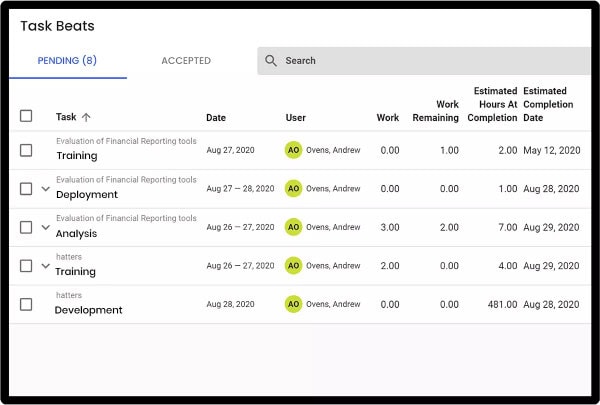Expand the Analysis task row
Viewport: 600px width, 405px height.
[x=45, y=227]
